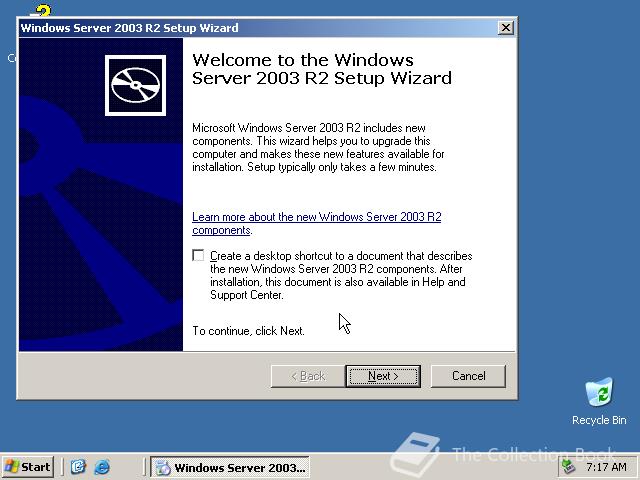Viewport: 640px width, 480px height.
Task: Click the wizard title bar text
Action: pos(130,28)
